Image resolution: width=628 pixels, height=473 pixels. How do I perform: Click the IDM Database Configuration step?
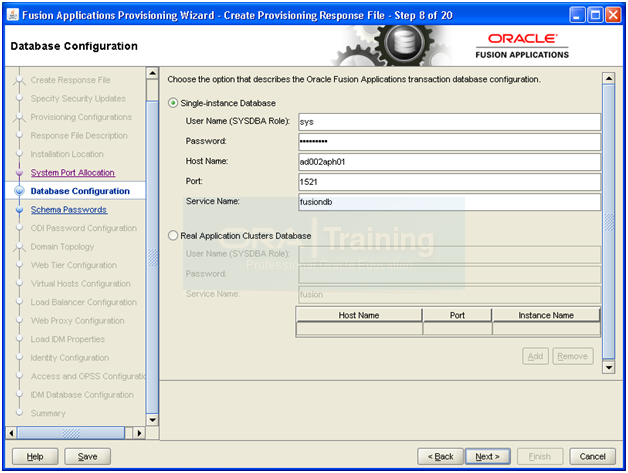coord(82,395)
